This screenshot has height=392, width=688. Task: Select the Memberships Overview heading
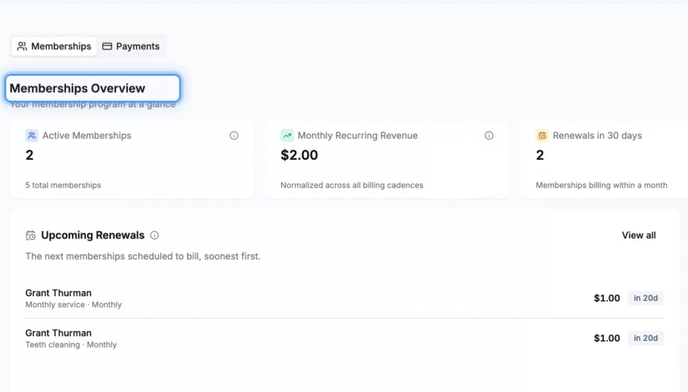[x=77, y=88]
